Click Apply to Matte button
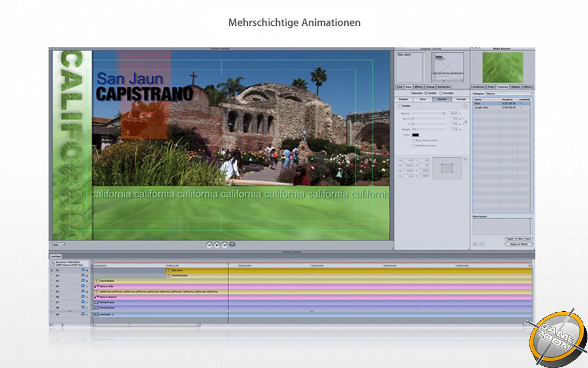This screenshot has height=368, width=588. [x=519, y=244]
